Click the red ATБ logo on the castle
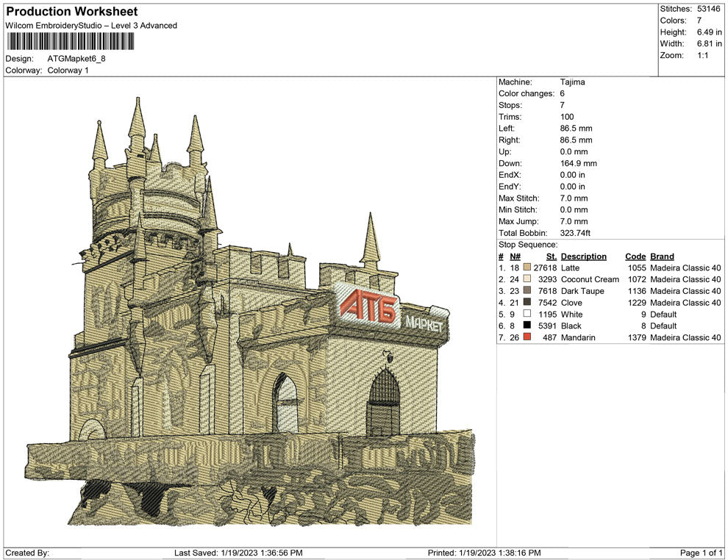This screenshot has width=728, height=560. coord(368,309)
